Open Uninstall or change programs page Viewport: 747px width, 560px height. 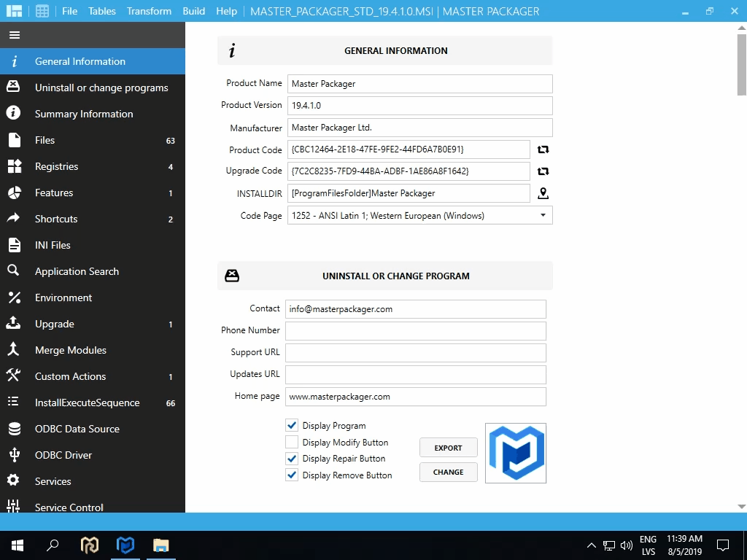click(x=93, y=87)
